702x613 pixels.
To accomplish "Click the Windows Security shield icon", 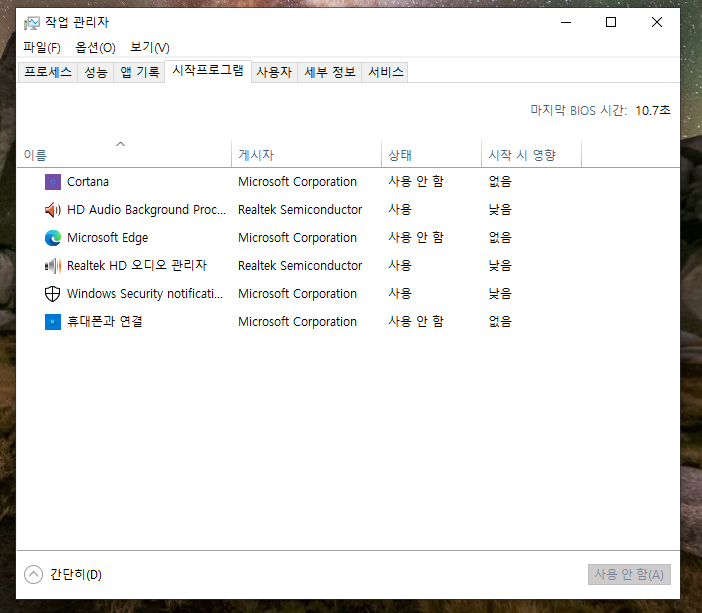I will [53, 294].
